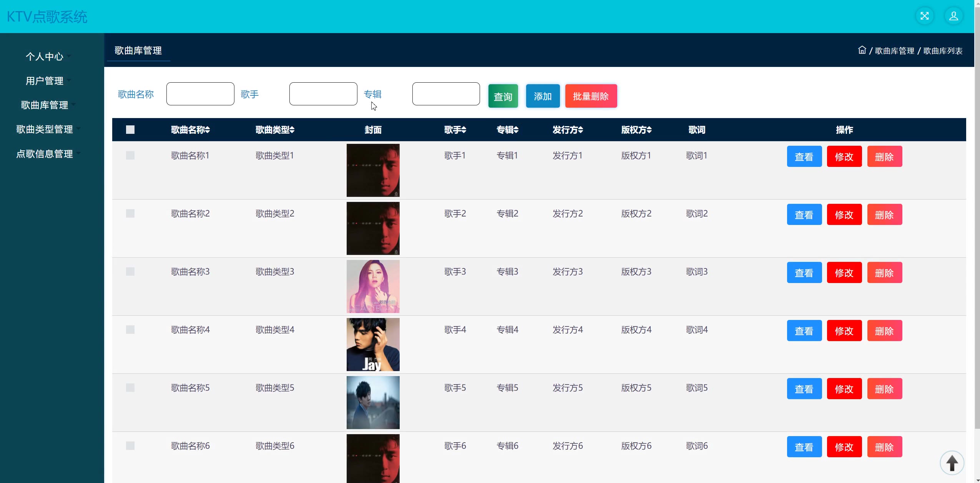Viewport: 980px width, 483px height.
Task: Focus the 专辑 search input
Action: click(446, 94)
